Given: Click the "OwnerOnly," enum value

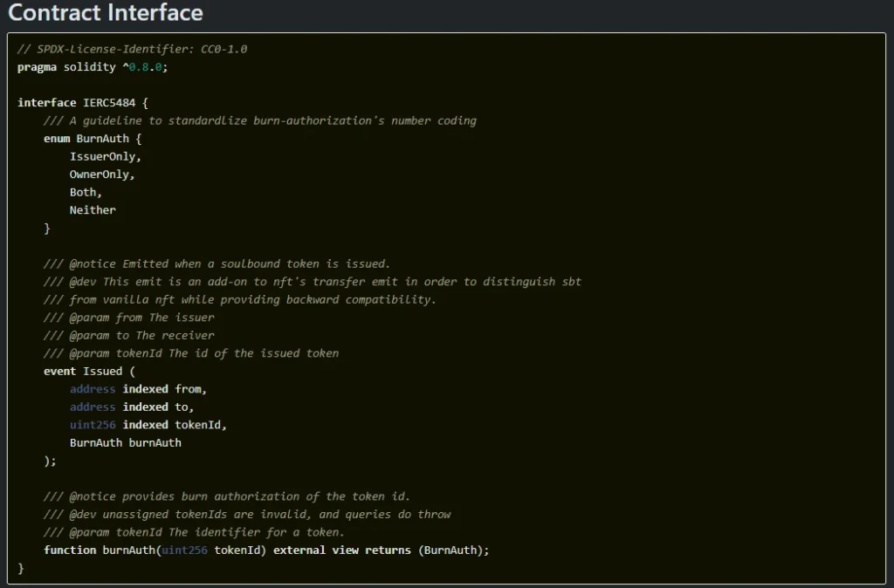Looking at the screenshot, I should 102,174.
